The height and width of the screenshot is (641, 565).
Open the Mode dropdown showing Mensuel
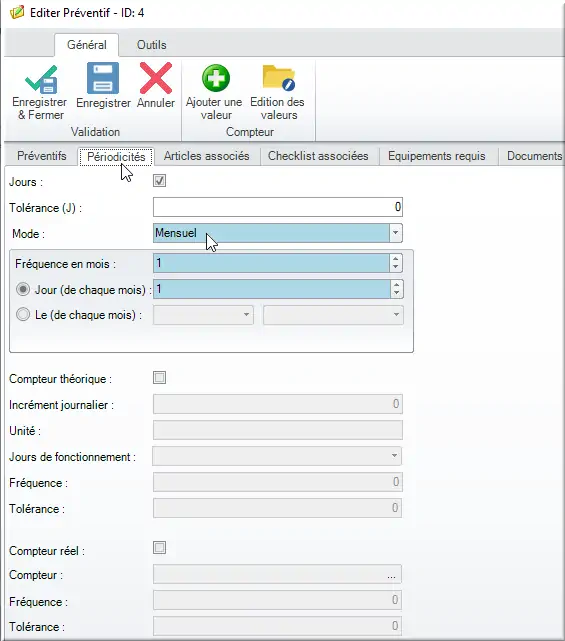[278, 233]
